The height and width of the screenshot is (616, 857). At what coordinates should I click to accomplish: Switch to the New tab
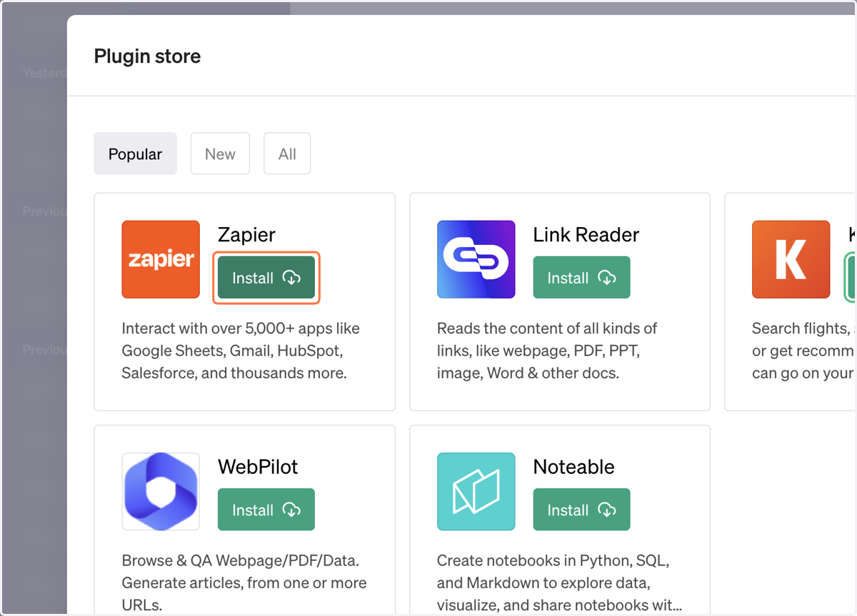pyautogui.click(x=220, y=153)
